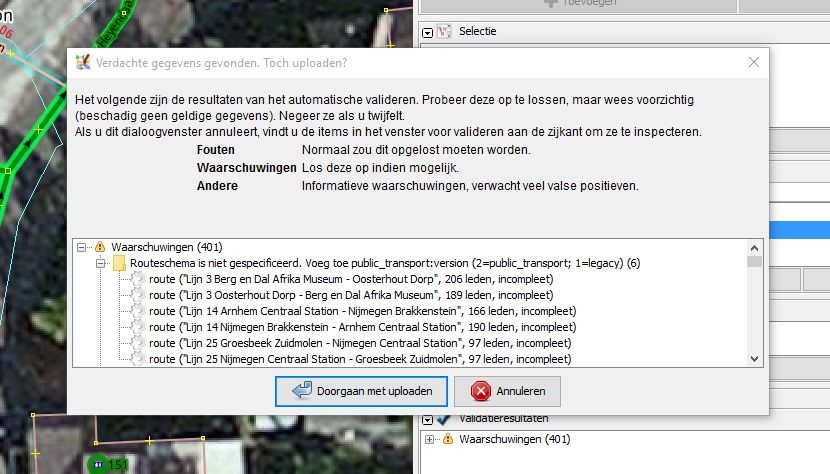Image resolution: width=830 pixels, height=474 pixels.
Task: Collapse the Selectie panel toggle arrow
Action: click(427, 33)
